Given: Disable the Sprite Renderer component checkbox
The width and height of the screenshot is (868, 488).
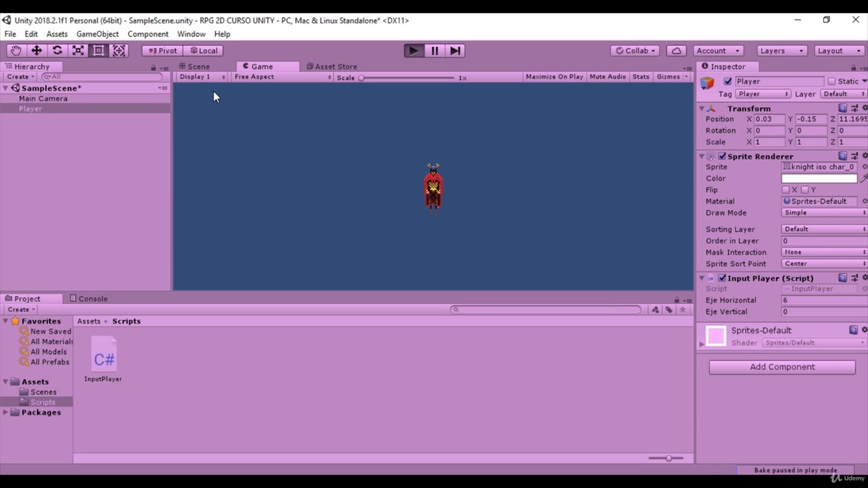Looking at the screenshot, I should click(722, 156).
